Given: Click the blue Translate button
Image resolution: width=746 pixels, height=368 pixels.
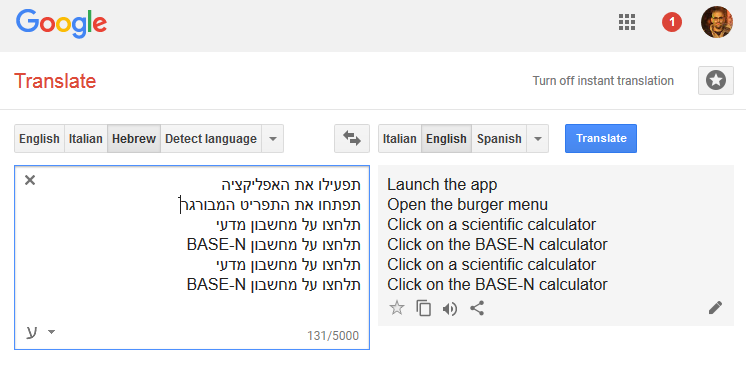Looking at the screenshot, I should click(x=601, y=139).
